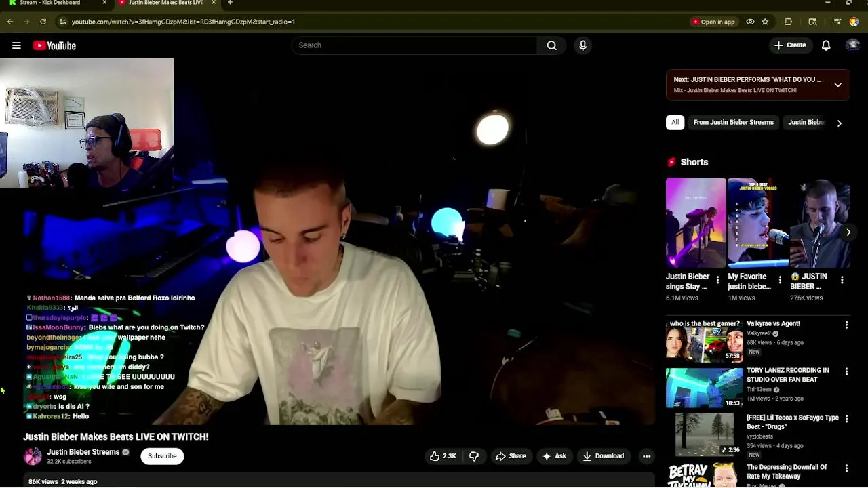Screen dimensions: 868x488
Task: Open options for Justin Bieber sings Stay short
Action: (717, 280)
